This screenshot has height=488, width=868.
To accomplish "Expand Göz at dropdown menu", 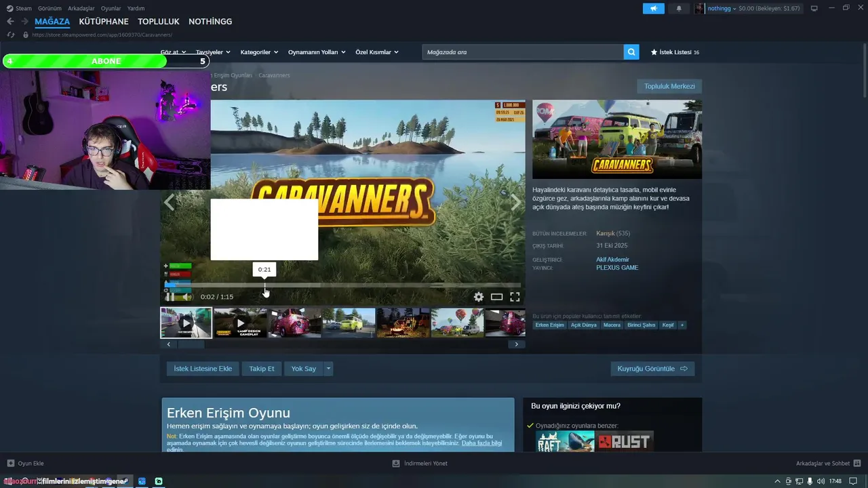I will coord(172,52).
